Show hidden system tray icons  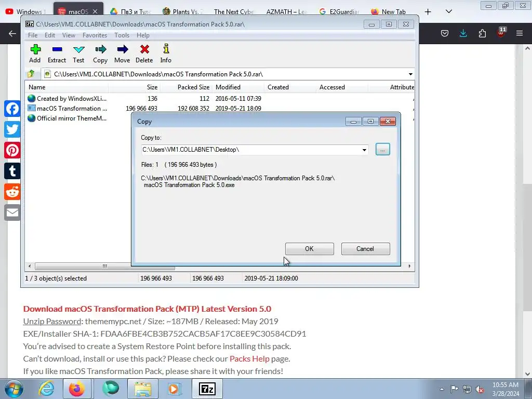pyautogui.click(x=442, y=389)
